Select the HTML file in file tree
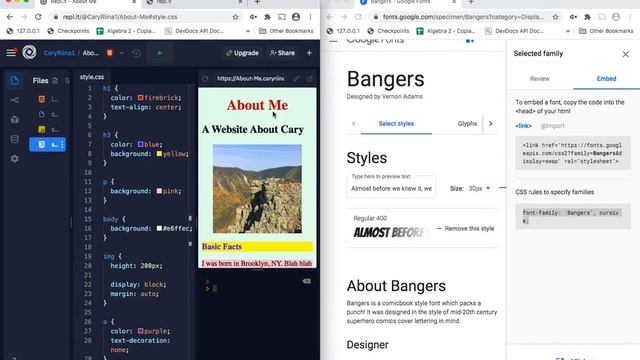Viewport: 640px width, 360px height. click(x=47, y=99)
